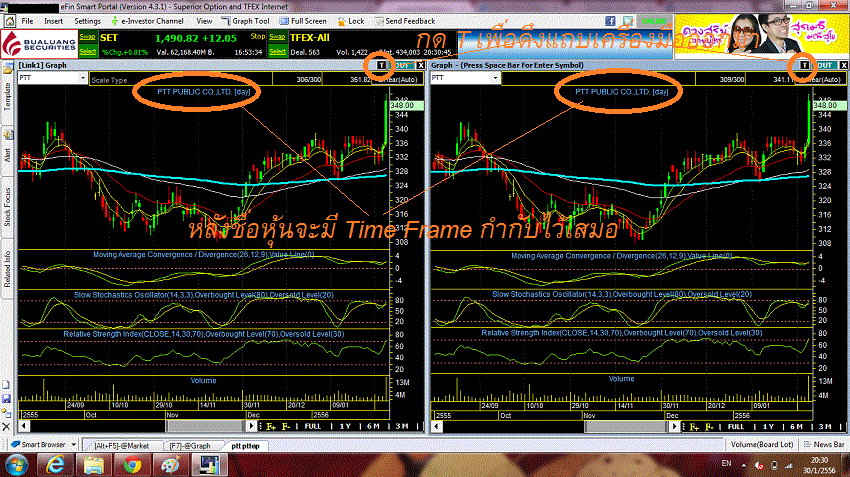The height and width of the screenshot is (477, 850).
Task: Open the Template side tab
Action: click(7, 97)
